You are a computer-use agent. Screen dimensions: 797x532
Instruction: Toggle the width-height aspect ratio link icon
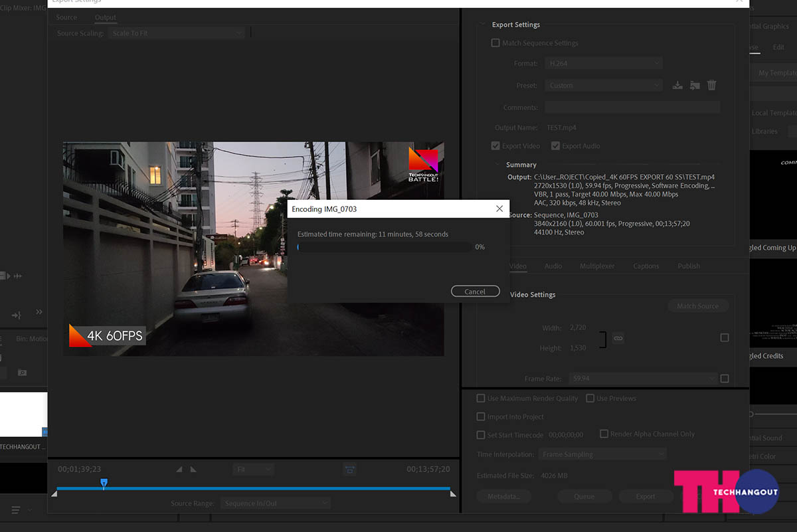pyautogui.click(x=618, y=338)
